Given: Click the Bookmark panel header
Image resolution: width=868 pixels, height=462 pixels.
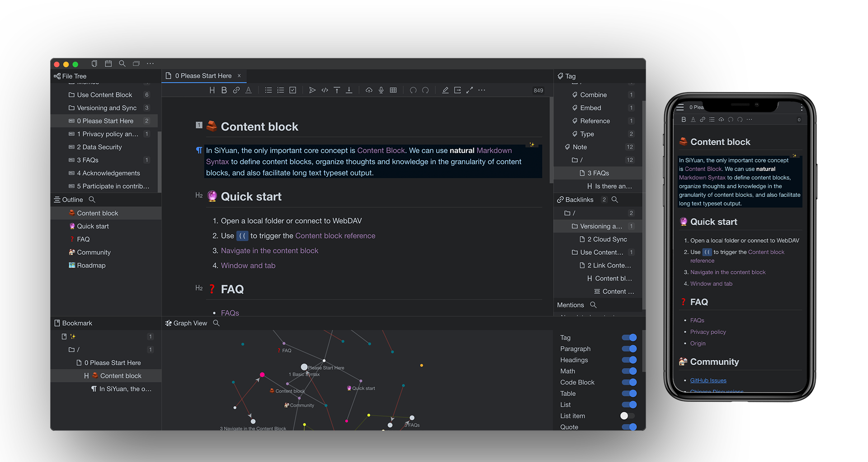Looking at the screenshot, I should pos(106,323).
